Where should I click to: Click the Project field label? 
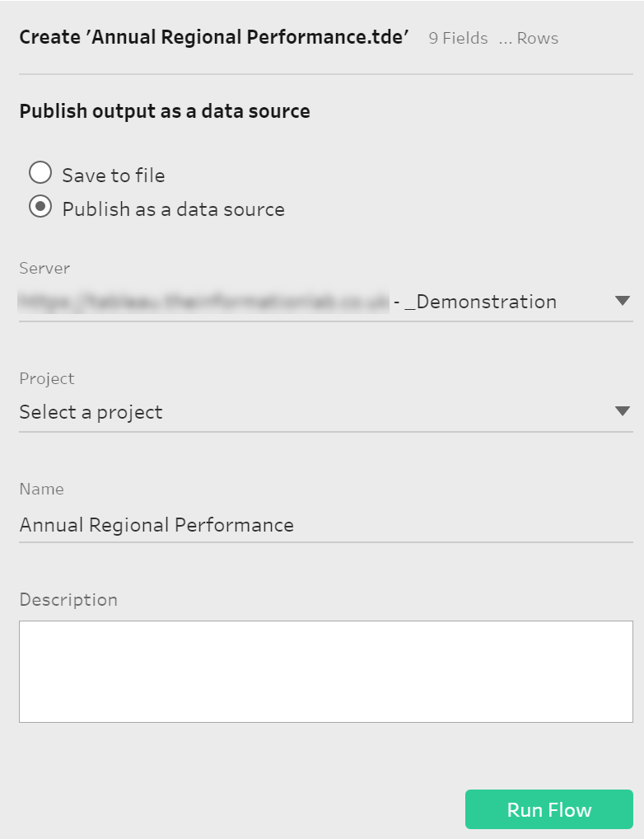(47, 379)
